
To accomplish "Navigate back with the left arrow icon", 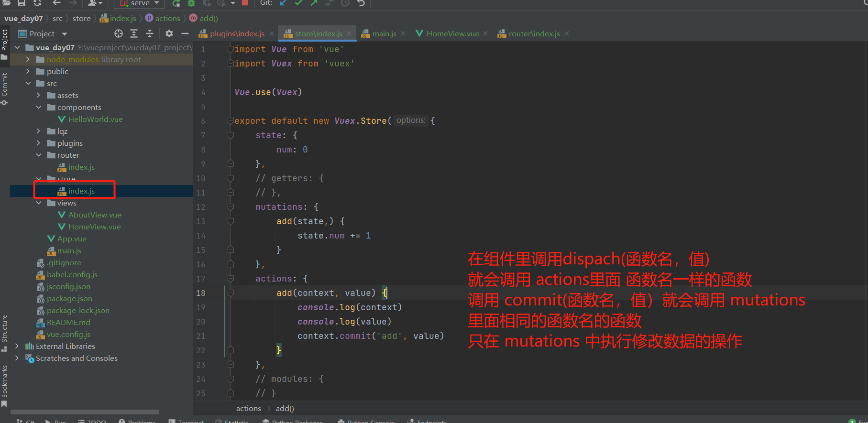I will (56, 3).
